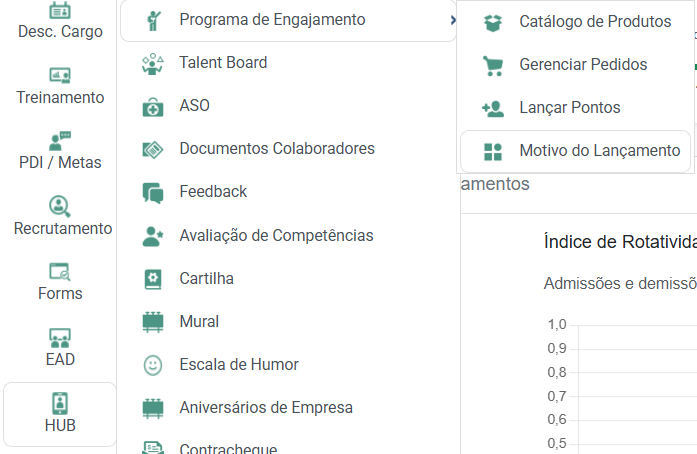Click the Catálogo de Produtos box icon

pyautogui.click(x=492, y=22)
